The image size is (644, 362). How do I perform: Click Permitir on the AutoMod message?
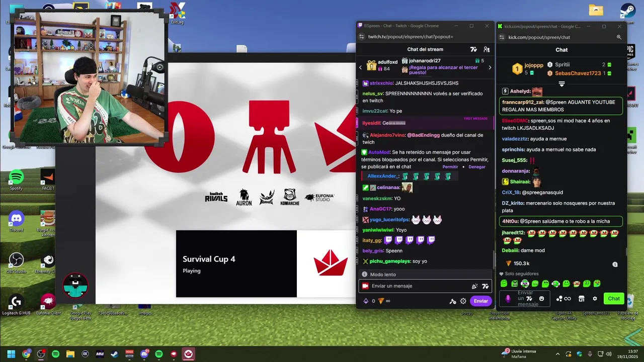[x=450, y=166]
